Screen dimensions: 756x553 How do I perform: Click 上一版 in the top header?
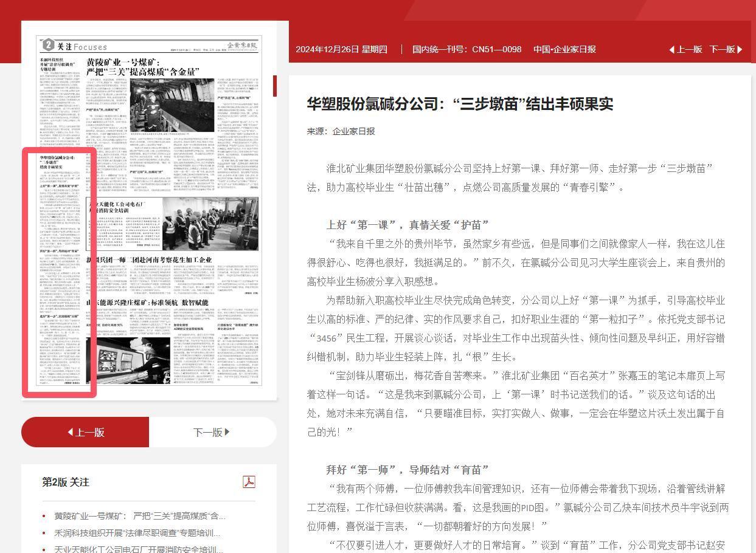click(x=685, y=49)
